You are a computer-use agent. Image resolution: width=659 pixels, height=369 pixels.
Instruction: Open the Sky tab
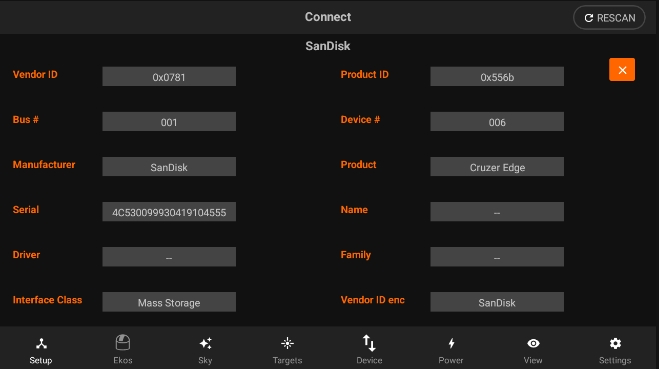[x=205, y=349]
